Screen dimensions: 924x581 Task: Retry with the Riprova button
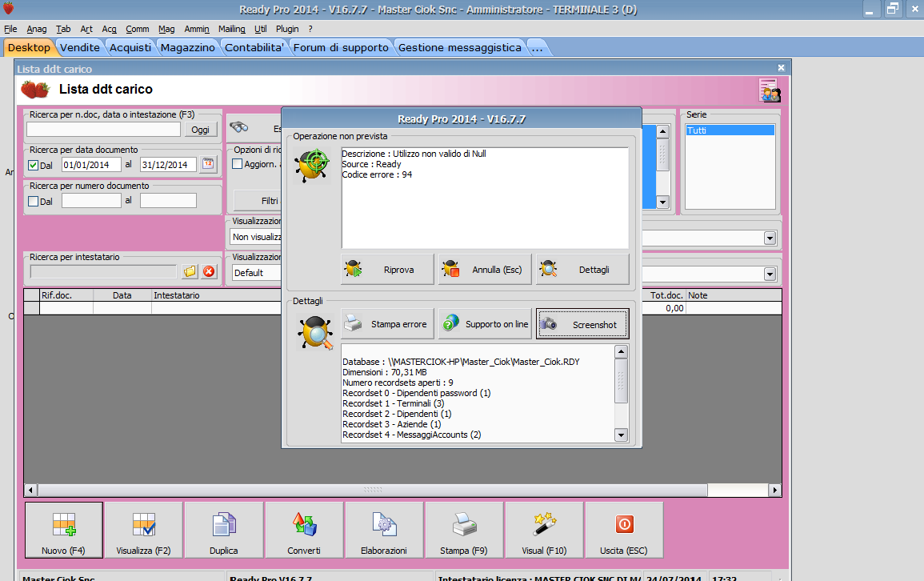click(387, 269)
